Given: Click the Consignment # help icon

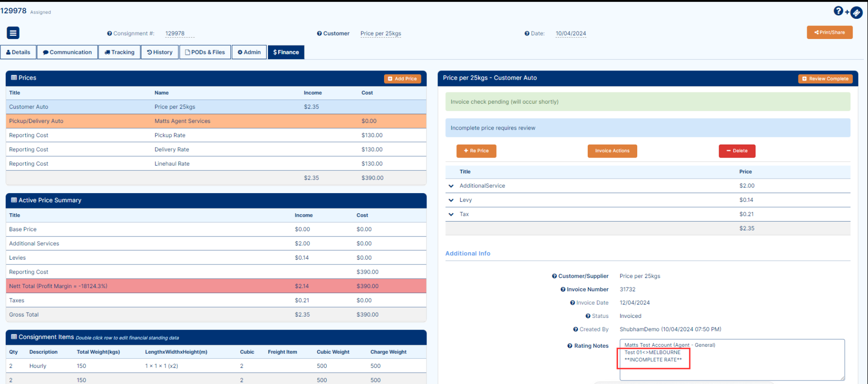Looking at the screenshot, I should pyautogui.click(x=109, y=33).
